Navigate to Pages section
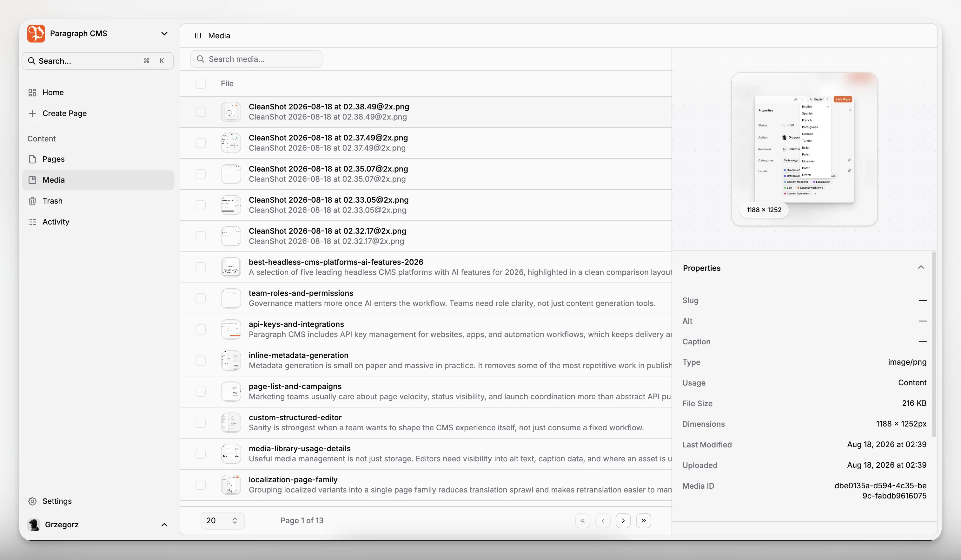The width and height of the screenshot is (961, 560). coord(98,159)
